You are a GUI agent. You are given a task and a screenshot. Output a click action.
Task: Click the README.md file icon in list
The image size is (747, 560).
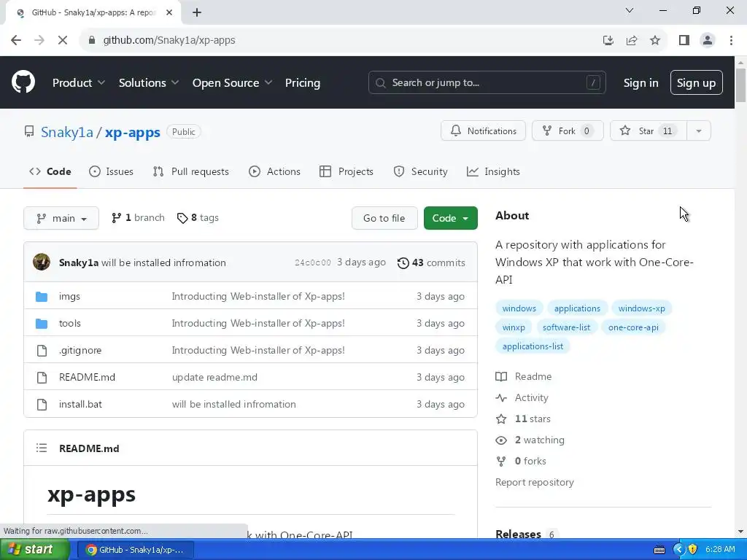[42, 378]
